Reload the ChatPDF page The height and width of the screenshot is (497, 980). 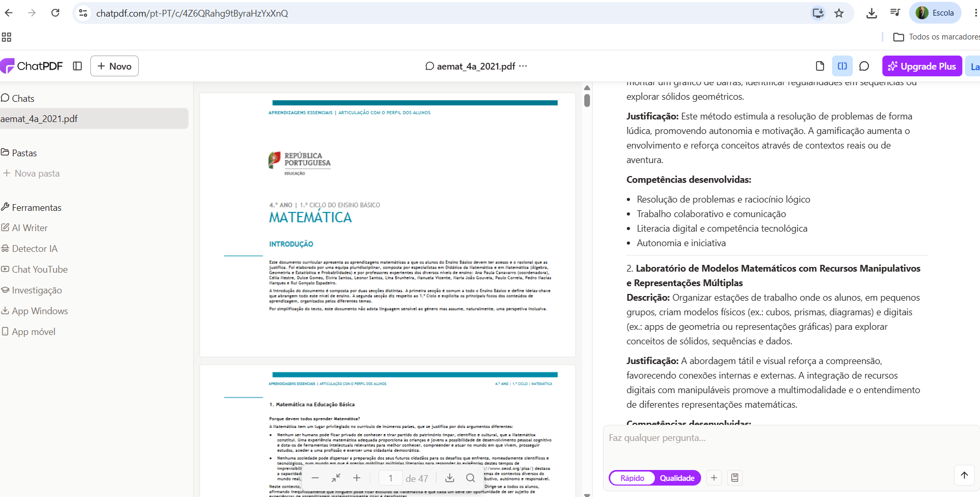coord(56,13)
